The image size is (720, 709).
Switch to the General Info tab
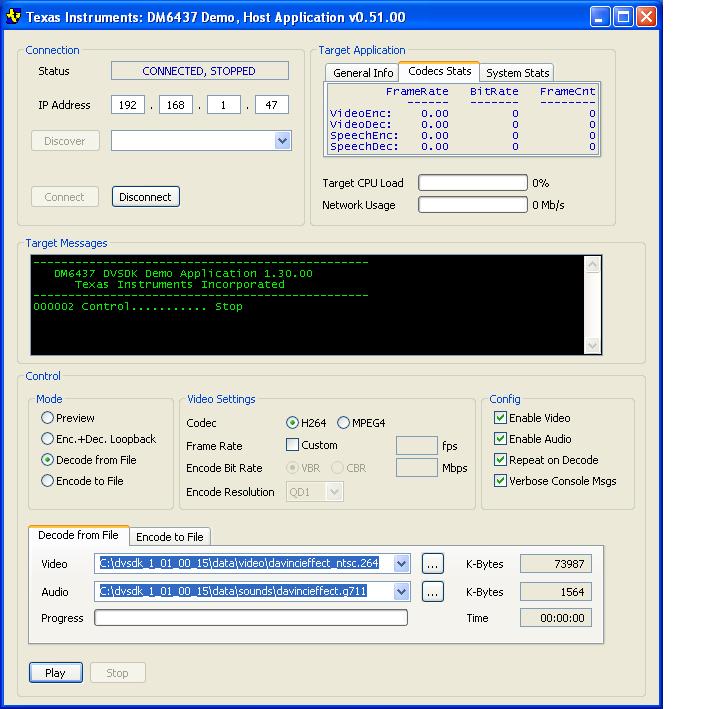363,73
